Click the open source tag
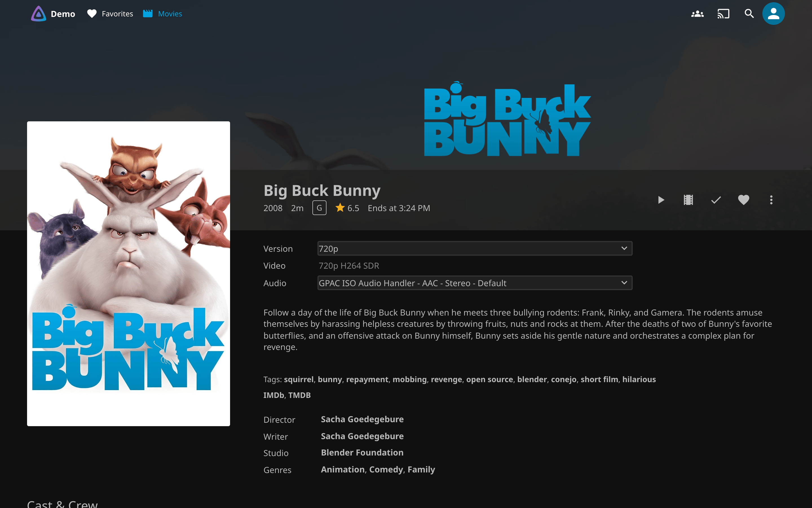This screenshot has width=812, height=508. pos(489,379)
